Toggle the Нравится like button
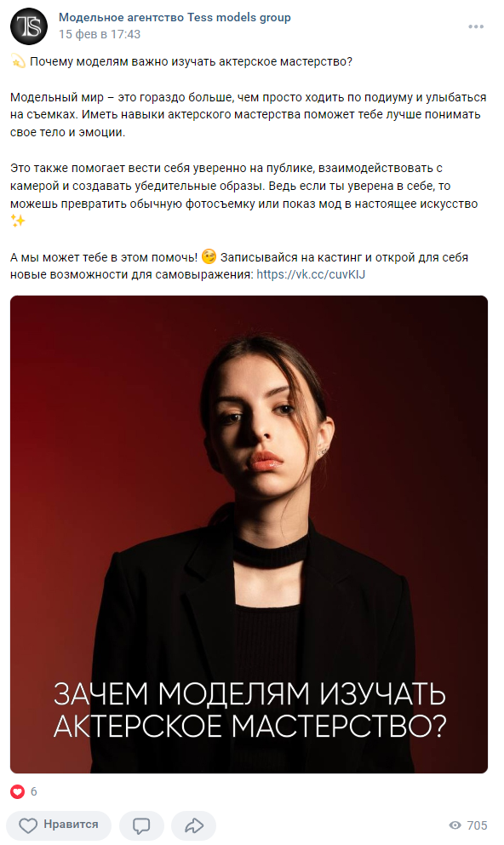Image resolution: width=504 pixels, height=845 pixels. (x=59, y=825)
